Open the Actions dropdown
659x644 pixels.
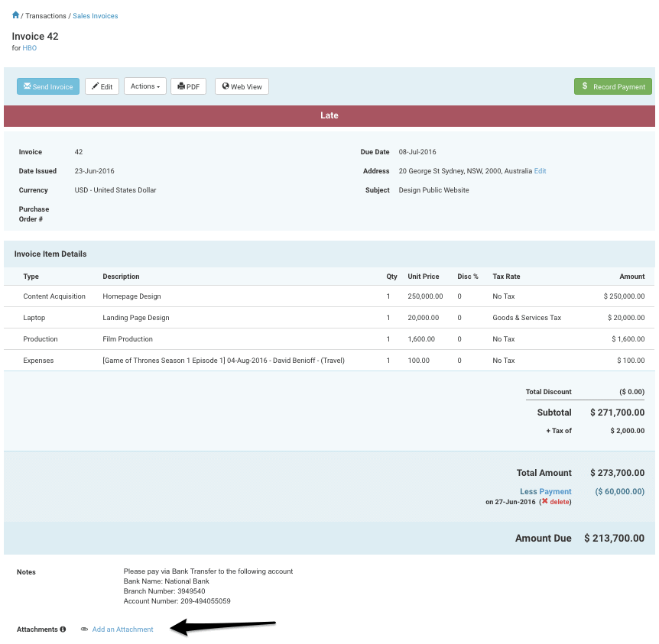[144, 86]
